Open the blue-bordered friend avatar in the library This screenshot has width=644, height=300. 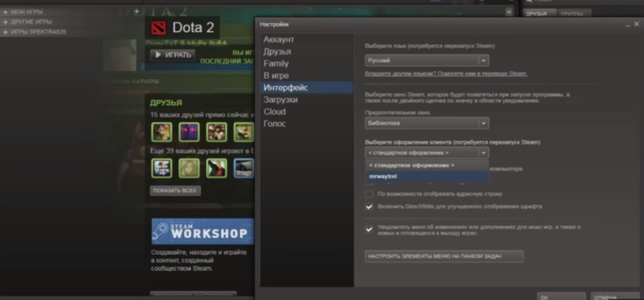[244, 168]
